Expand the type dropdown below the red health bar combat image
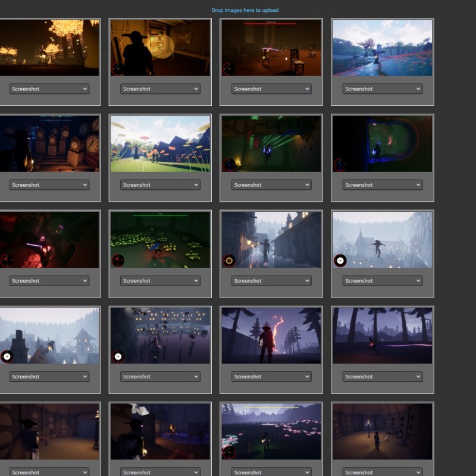476x476 pixels. tap(271, 89)
